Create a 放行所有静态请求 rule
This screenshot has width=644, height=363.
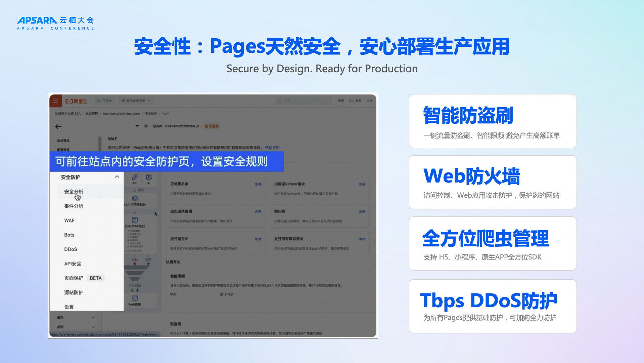click(x=362, y=239)
